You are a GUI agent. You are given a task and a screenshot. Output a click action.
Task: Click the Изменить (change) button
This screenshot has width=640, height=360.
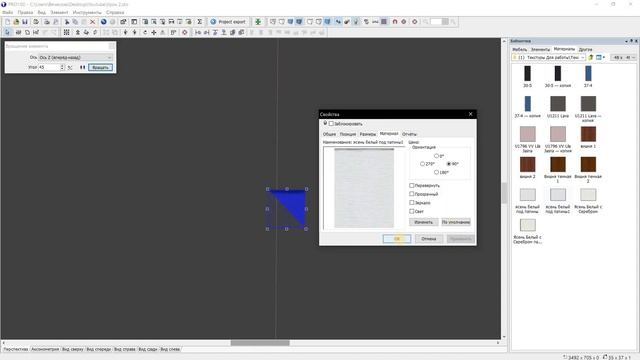[424, 222]
